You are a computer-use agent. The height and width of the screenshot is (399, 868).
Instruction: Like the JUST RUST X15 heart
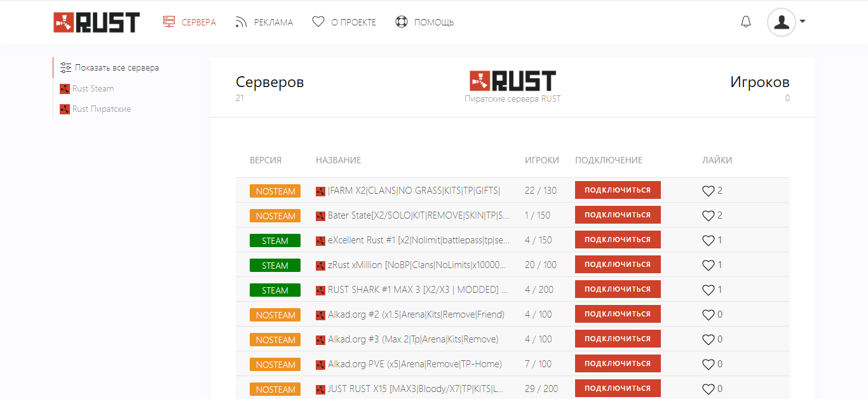click(x=709, y=389)
